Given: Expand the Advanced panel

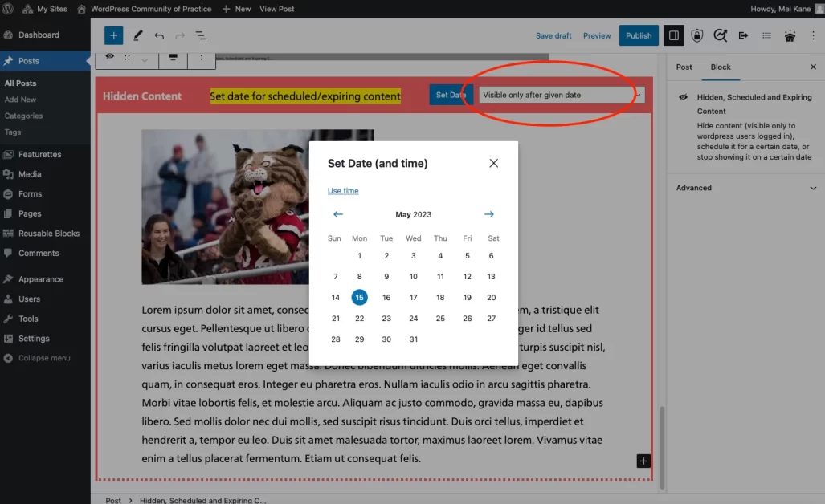Looking at the screenshot, I should coord(745,188).
